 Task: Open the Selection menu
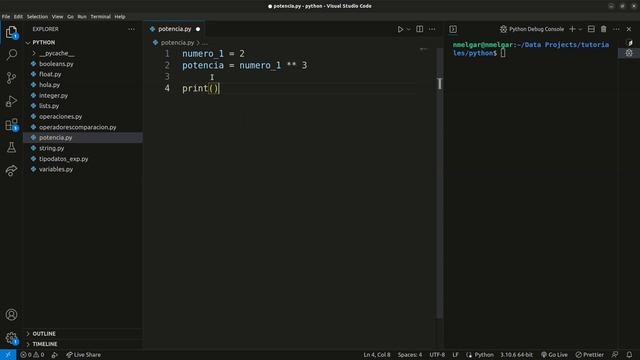coord(37,17)
